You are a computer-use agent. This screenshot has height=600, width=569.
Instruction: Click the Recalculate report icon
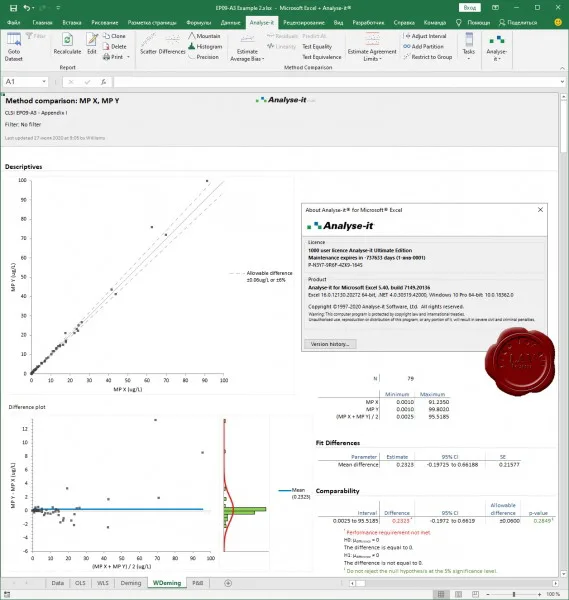coord(67,44)
